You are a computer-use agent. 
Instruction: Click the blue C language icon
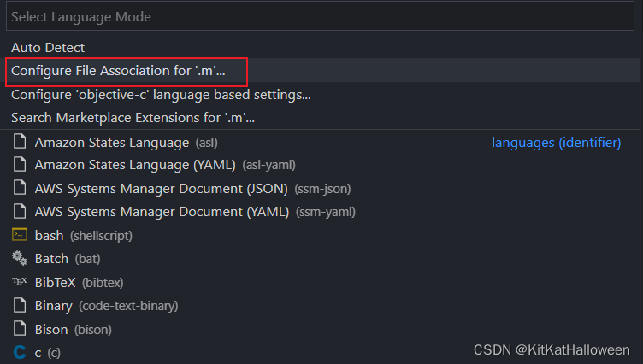pos(20,352)
